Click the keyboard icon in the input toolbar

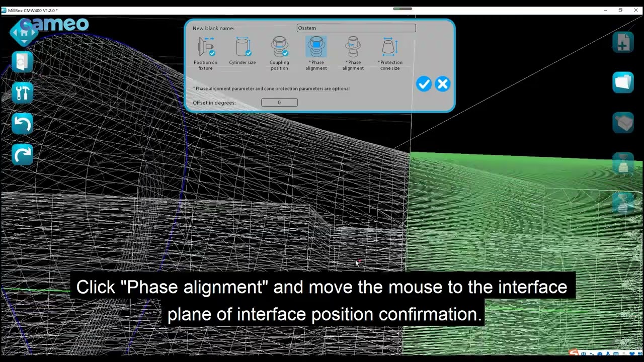click(x=616, y=354)
